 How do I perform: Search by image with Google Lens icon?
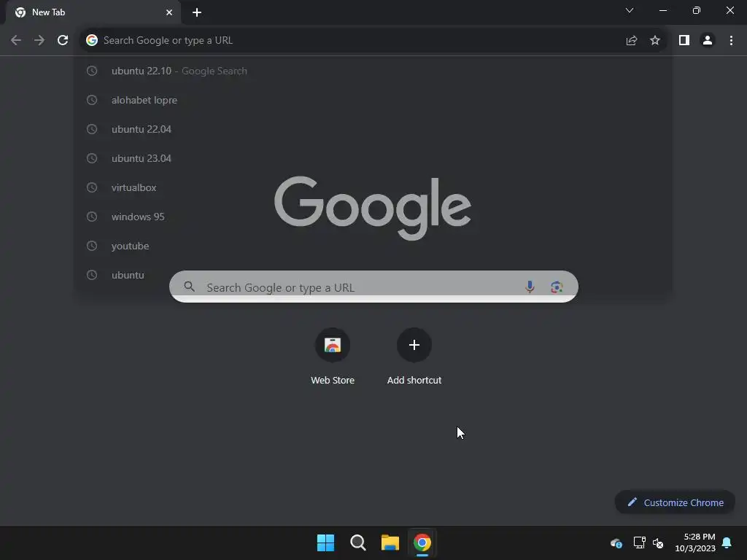tap(557, 287)
